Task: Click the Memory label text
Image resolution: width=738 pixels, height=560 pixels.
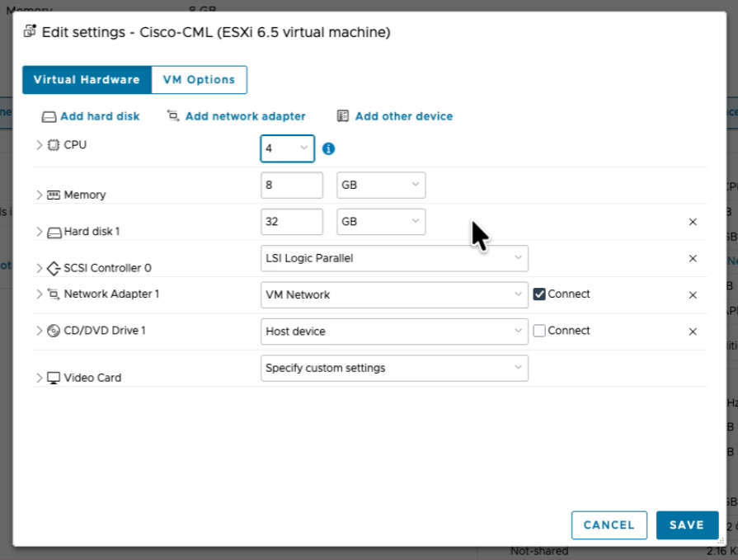Action: [x=85, y=195]
